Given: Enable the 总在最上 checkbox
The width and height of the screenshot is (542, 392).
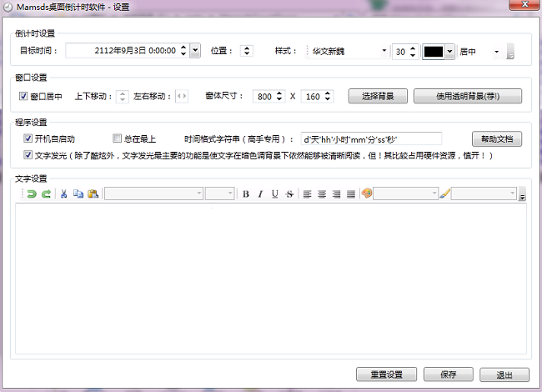Looking at the screenshot, I should 118,138.
